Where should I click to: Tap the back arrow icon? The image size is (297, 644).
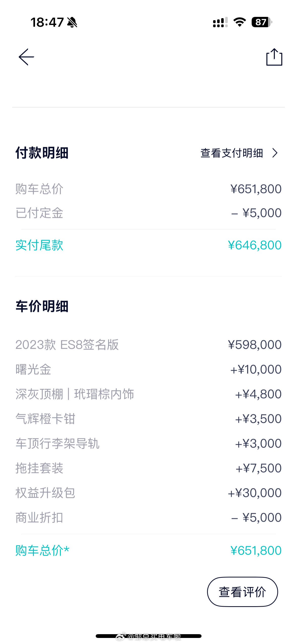[x=26, y=57]
